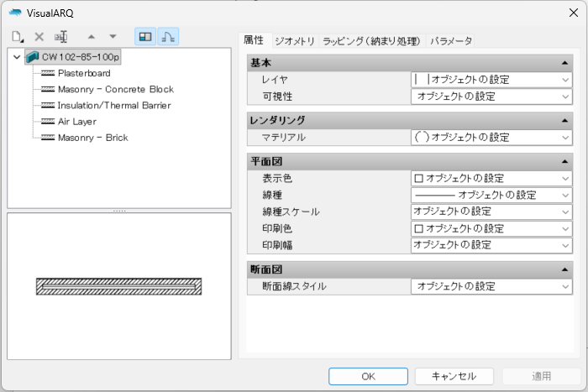The image size is (588, 392).
Task: Open the マテリアル dropdown
Action: click(491, 138)
